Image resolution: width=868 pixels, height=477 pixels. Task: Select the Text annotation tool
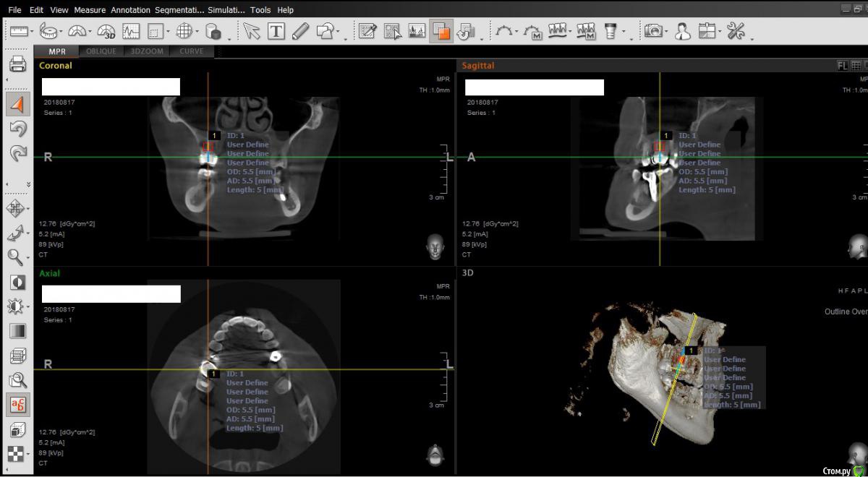click(x=276, y=31)
